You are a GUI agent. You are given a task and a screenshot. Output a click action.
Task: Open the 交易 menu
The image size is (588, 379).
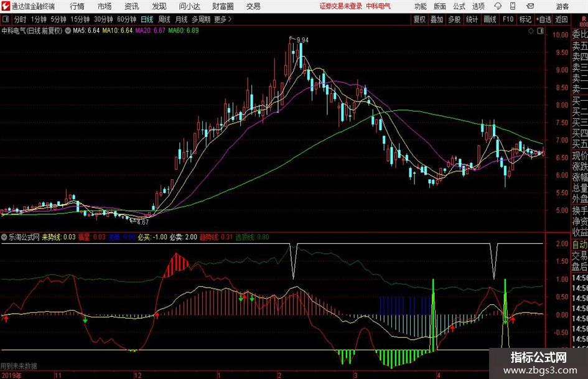click(253, 6)
